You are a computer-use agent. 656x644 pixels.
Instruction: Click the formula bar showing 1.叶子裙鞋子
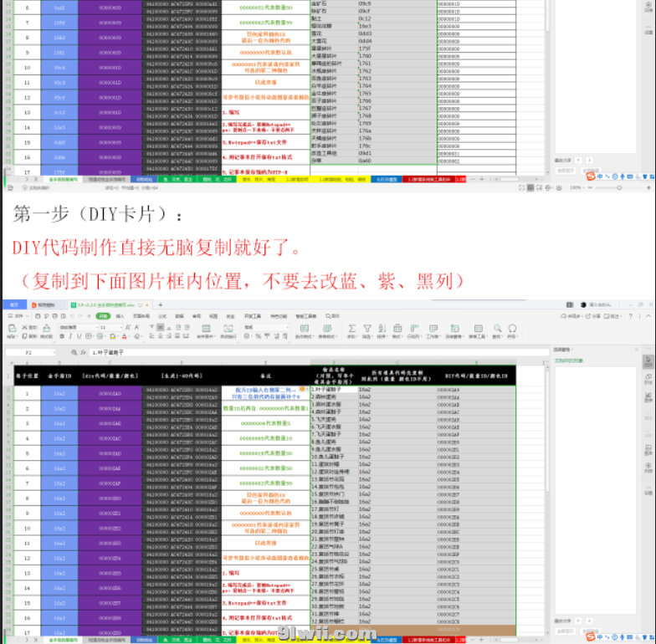tap(318, 353)
